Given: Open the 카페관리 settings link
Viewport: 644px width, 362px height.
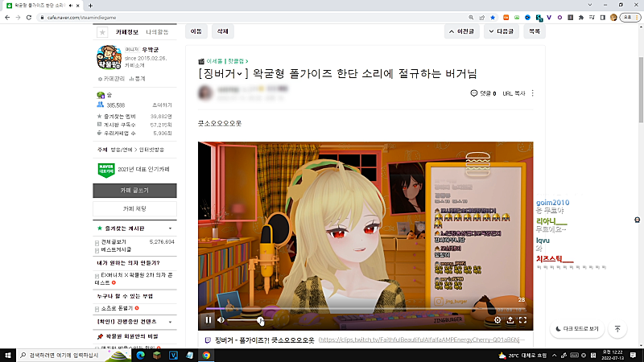Looking at the screenshot, I should (111, 78).
